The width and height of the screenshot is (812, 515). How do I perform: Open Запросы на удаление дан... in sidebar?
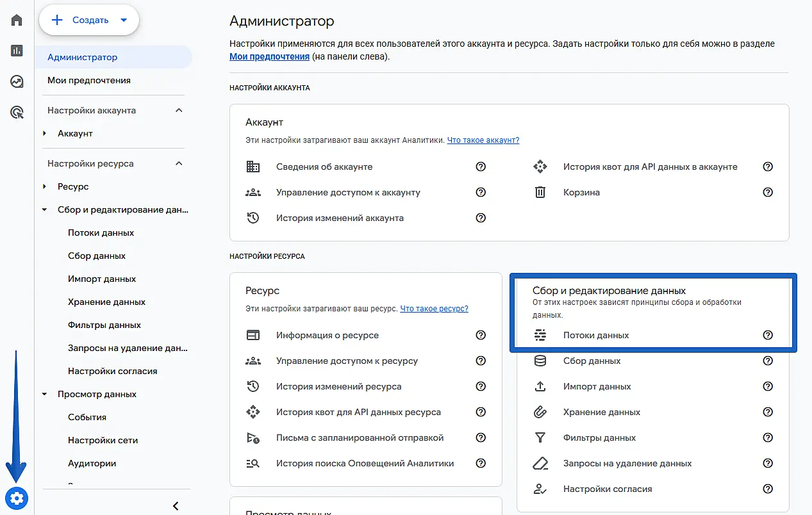(x=128, y=348)
